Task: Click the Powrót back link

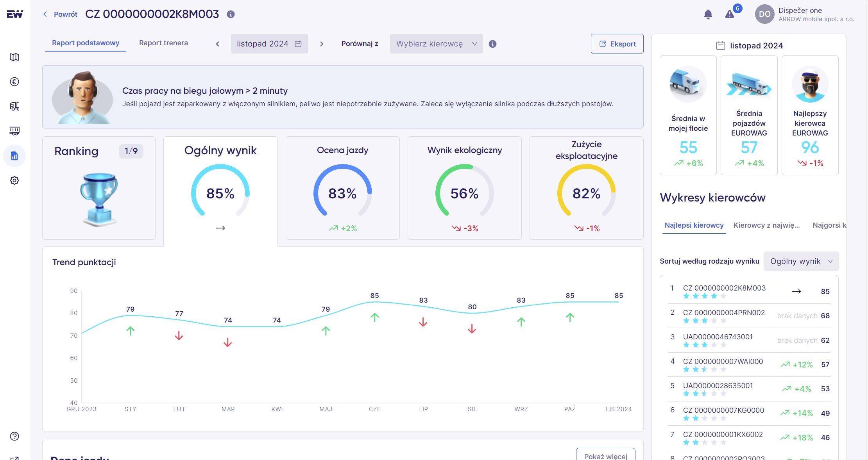Action: [65, 14]
